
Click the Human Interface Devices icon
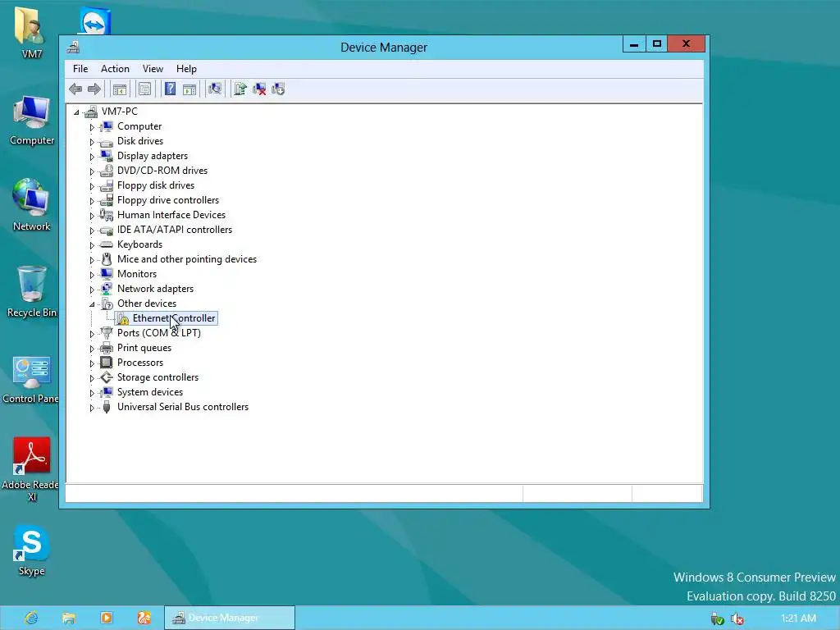107,215
